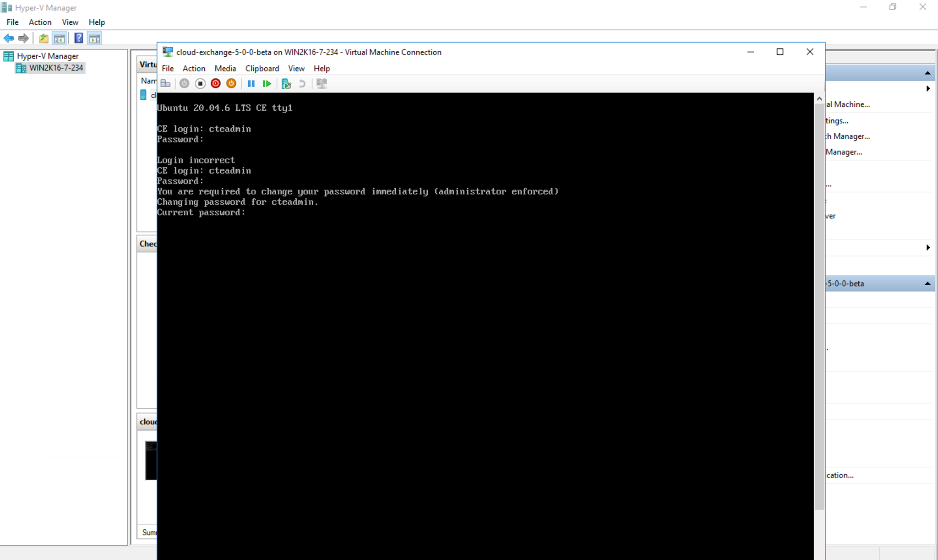Click the Checkpoint icon in VM toolbar
This screenshot has width=938, height=560.
point(286,83)
